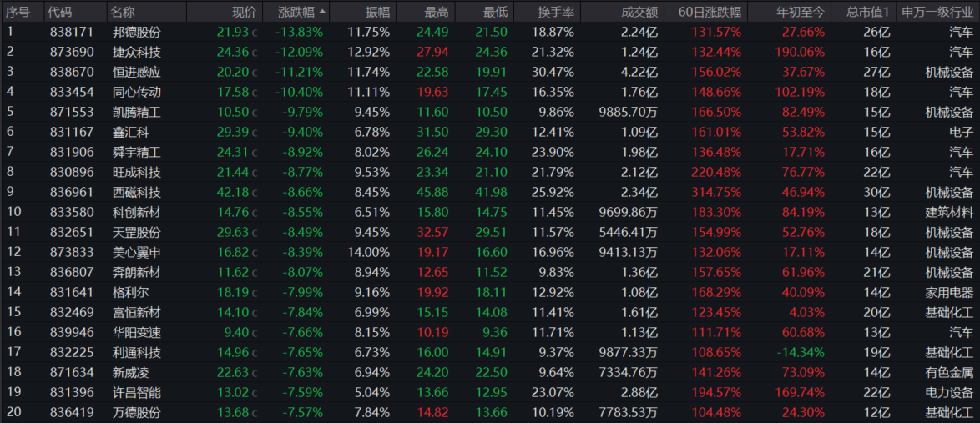980x423 pixels.
Task: Click amplitude value 14.00%
Action: 371,252
